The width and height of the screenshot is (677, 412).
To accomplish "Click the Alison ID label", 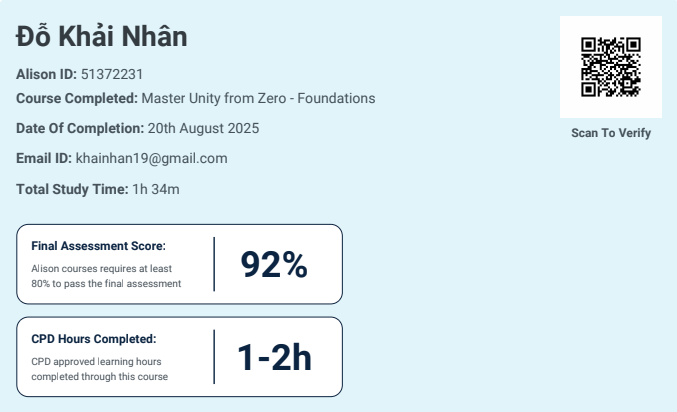I will (x=46, y=74).
